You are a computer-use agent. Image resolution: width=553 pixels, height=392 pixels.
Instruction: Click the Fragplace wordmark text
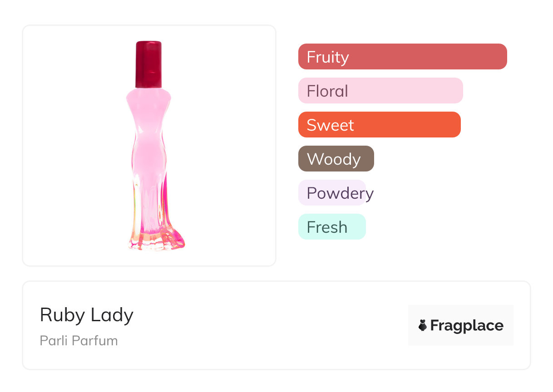coord(467,325)
